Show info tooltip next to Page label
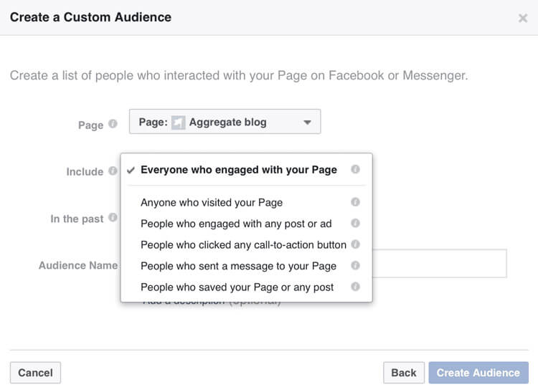The width and height of the screenshot is (538, 392). coord(113,124)
